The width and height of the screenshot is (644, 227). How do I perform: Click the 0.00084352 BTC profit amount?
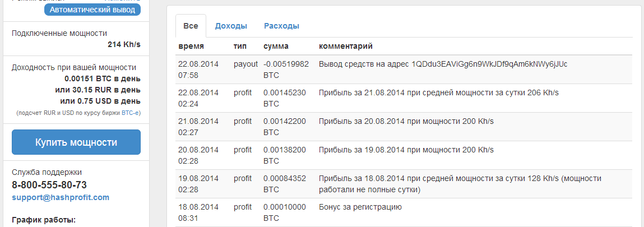point(285,183)
